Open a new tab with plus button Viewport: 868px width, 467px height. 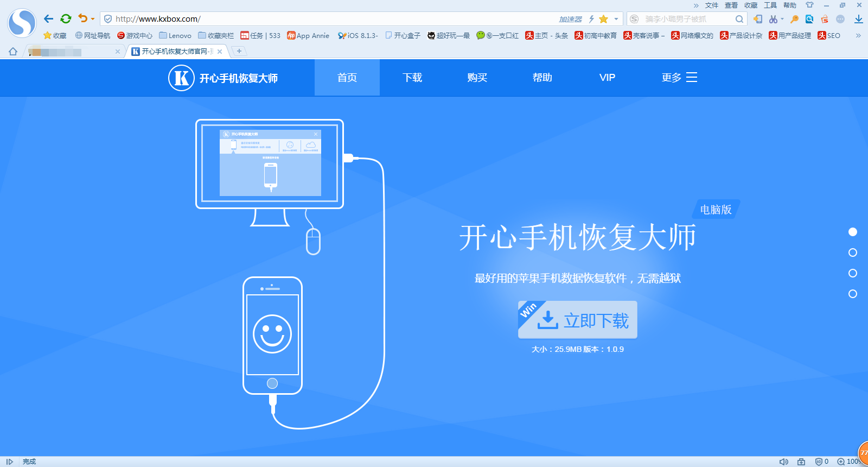click(x=239, y=51)
